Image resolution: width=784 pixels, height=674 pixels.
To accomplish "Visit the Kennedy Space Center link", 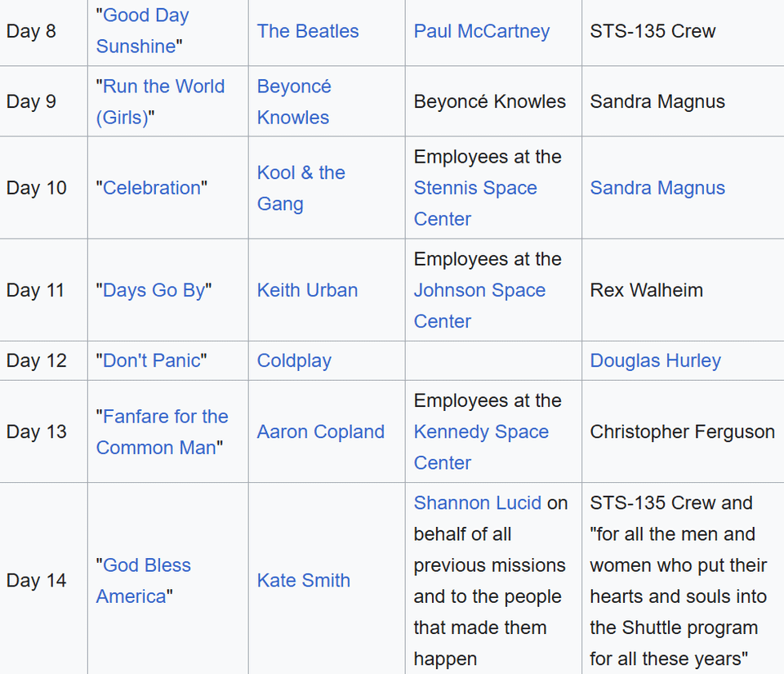I will pos(481,431).
